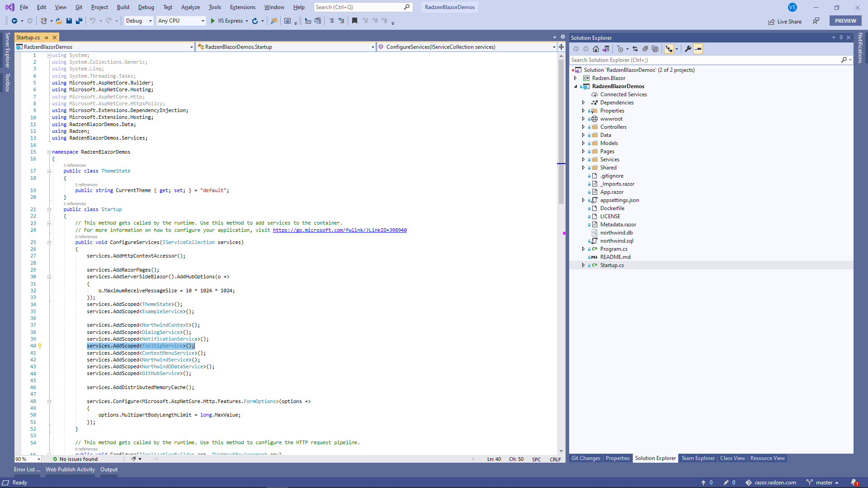Click Save All icon in toolbar
The width and height of the screenshot is (868, 488).
pos(79,21)
